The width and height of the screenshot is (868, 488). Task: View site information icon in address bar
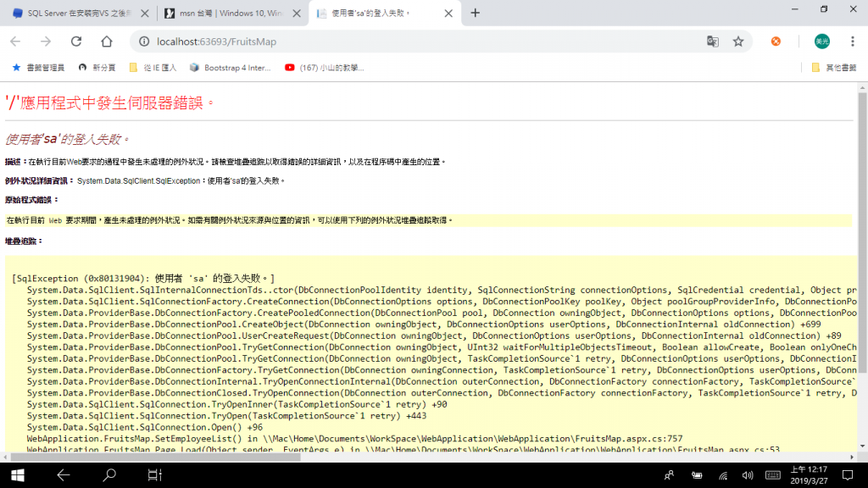[x=144, y=42]
